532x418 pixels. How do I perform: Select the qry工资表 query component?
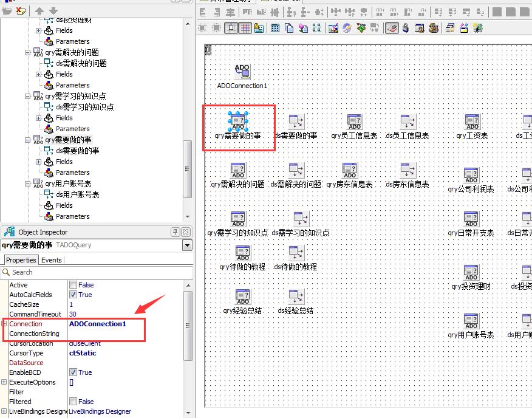tap(472, 122)
